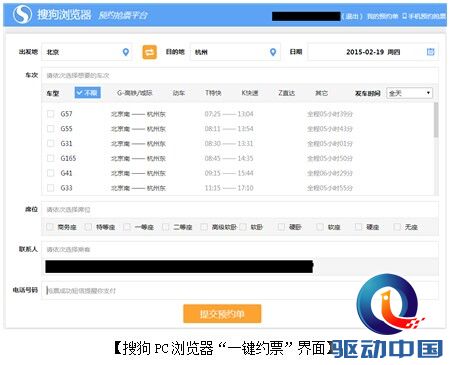The width and height of the screenshot is (450, 365).
Task: Click the G165 train number text
Action: click(x=68, y=158)
